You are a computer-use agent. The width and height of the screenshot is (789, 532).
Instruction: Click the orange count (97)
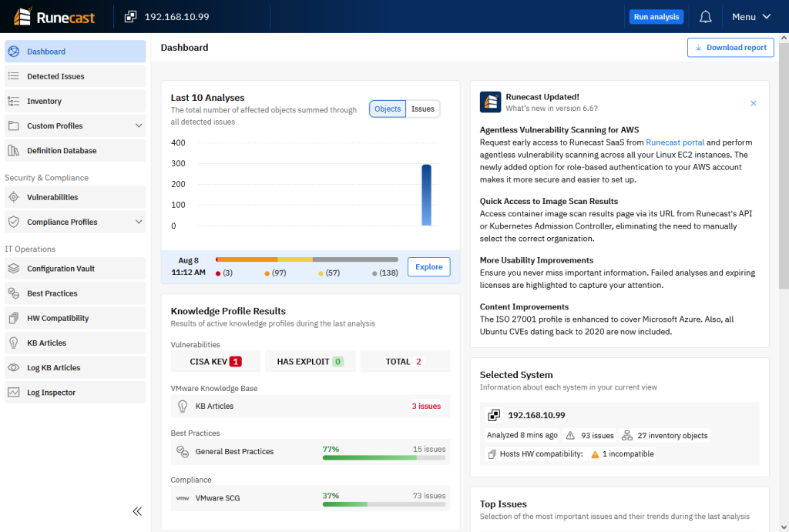click(x=275, y=273)
